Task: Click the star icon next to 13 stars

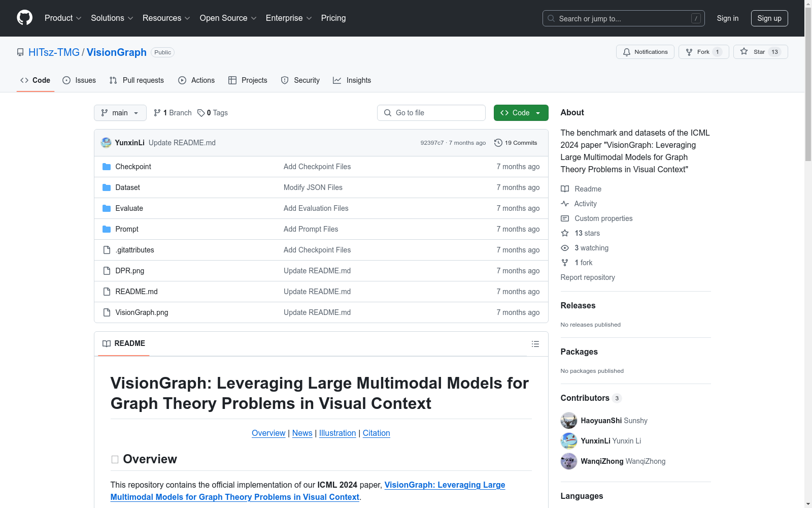Action: 565,233
